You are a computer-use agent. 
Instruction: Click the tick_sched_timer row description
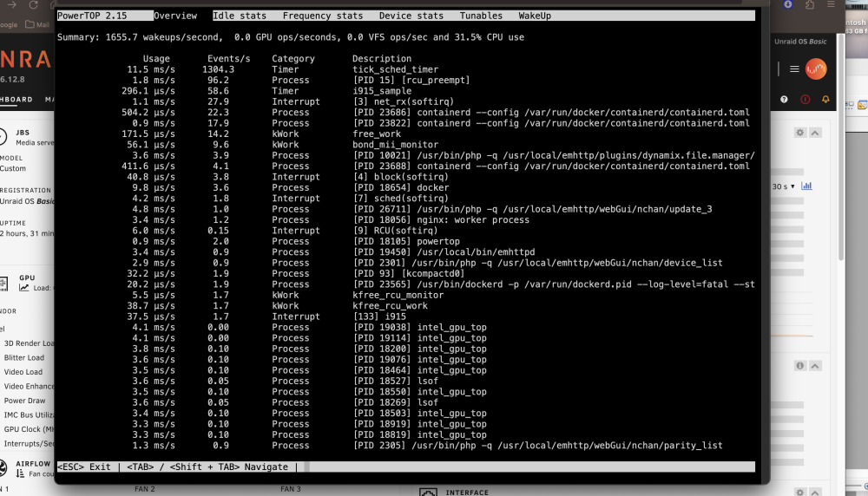pos(395,69)
